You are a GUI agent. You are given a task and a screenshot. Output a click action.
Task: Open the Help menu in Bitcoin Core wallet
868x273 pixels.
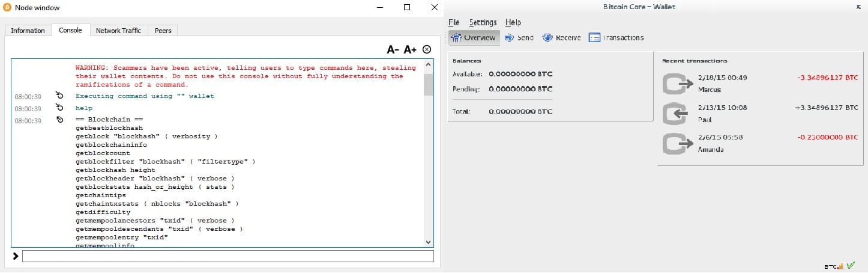tap(513, 22)
